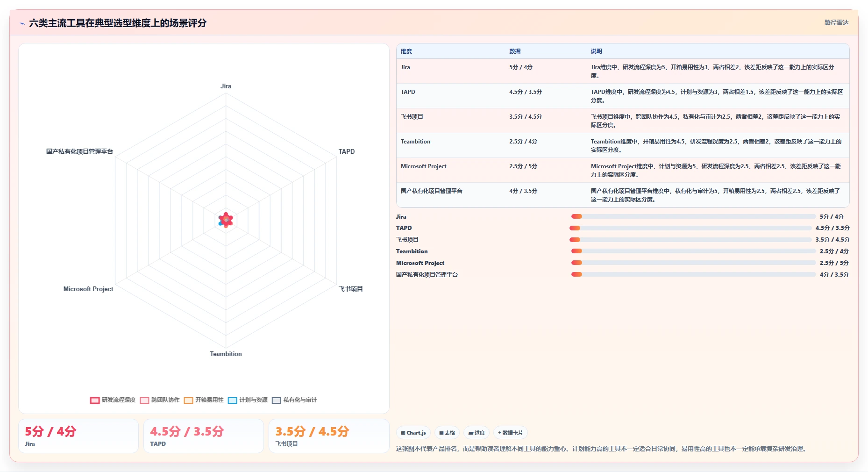Image resolution: width=868 pixels, height=472 pixels.
Task: Open the 5分 / 4分 Jira data card
Action: point(78,436)
